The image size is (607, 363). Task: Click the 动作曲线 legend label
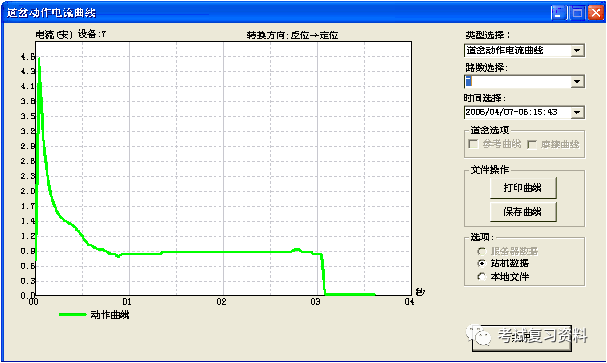pos(110,315)
